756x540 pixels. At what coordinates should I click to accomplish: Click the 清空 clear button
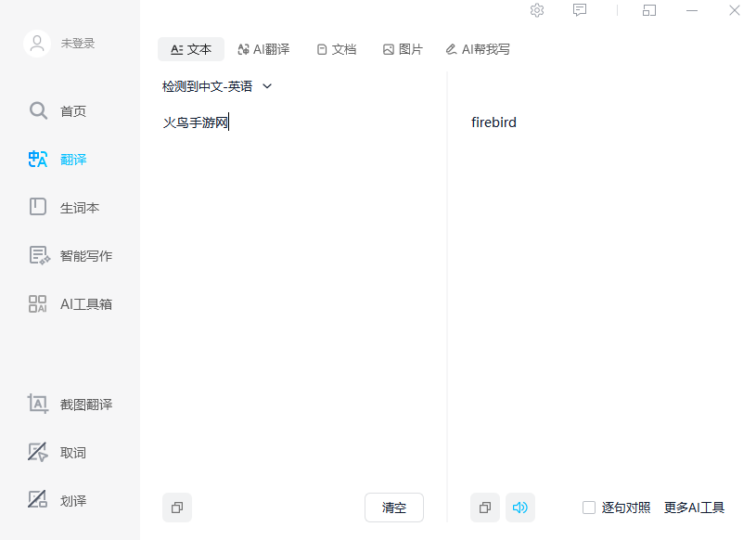[394, 508]
